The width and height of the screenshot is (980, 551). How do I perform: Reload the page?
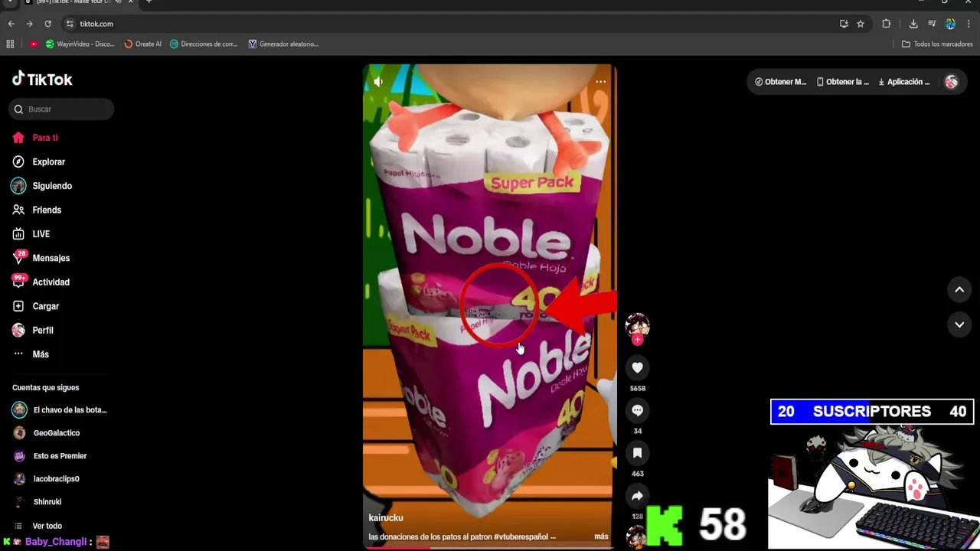[x=47, y=24]
